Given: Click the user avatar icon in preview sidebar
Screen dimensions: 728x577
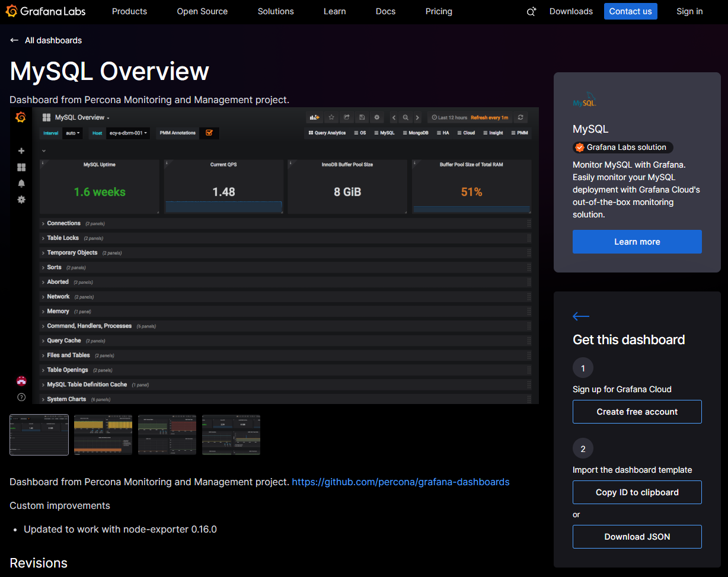Looking at the screenshot, I should pyautogui.click(x=21, y=381).
